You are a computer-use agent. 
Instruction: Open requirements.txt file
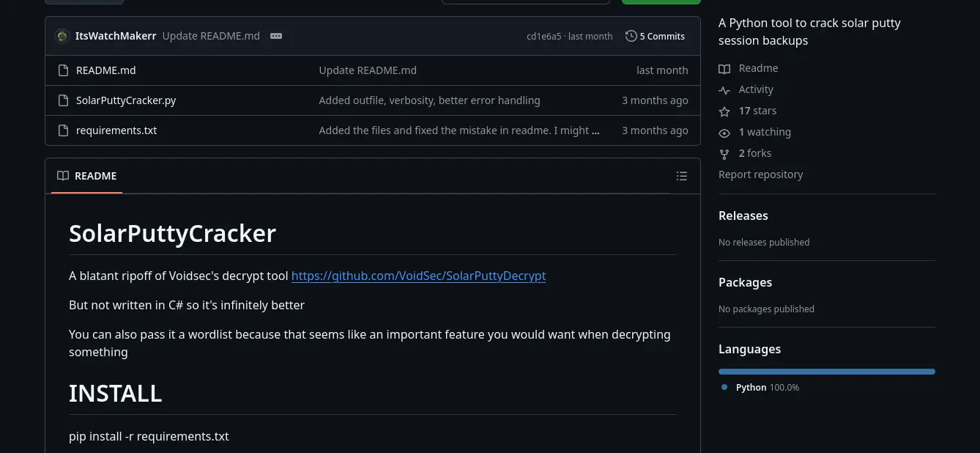(116, 130)
